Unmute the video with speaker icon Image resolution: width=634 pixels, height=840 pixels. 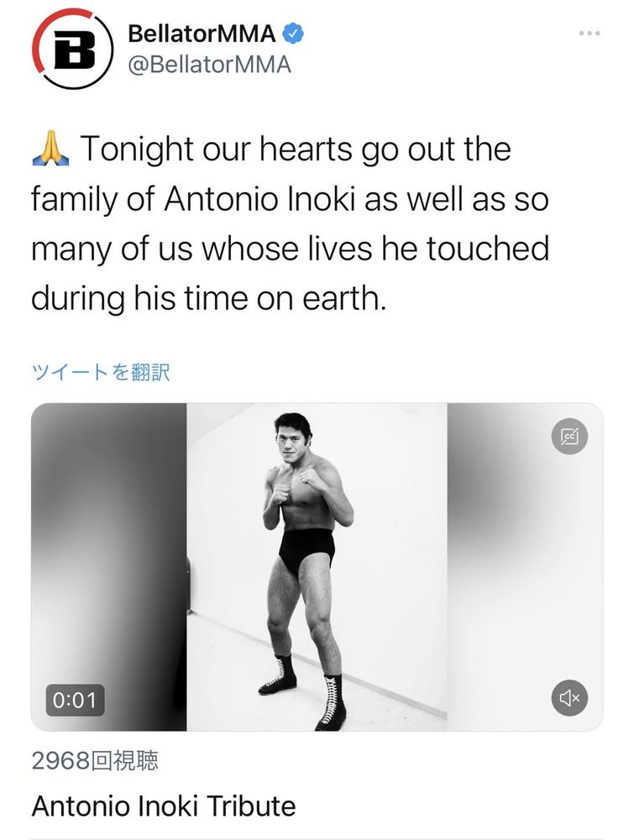[x=569, y=697]
